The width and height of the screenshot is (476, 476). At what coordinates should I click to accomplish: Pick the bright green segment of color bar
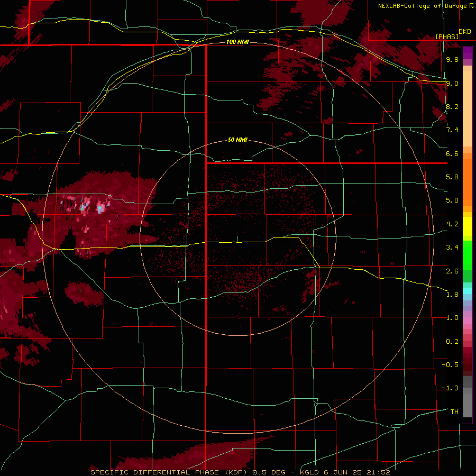(x=467, y=255)
